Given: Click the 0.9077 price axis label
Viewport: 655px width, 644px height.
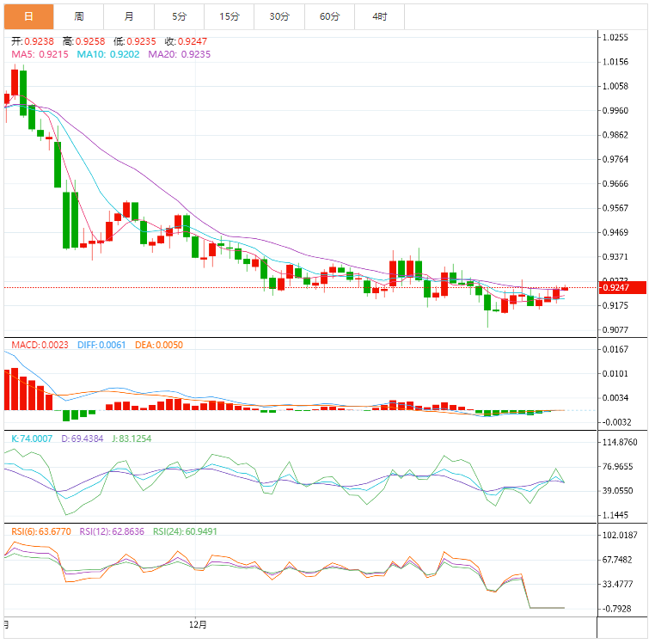Looking at the screenshot, I should (615, 329).
